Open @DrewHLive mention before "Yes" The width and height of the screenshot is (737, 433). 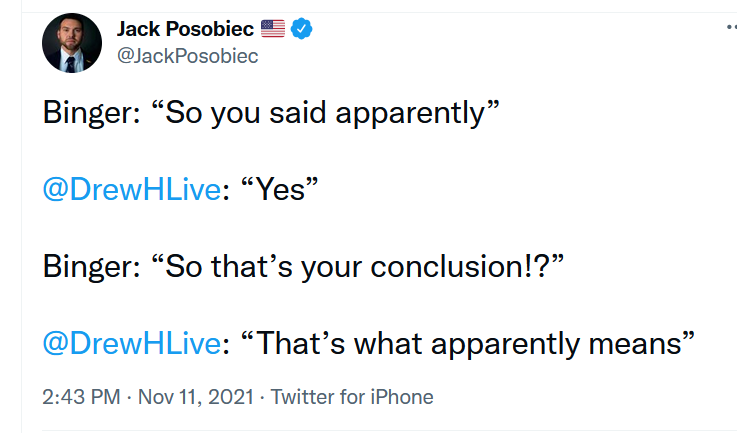pyautogui.click(x=132, y=189)
